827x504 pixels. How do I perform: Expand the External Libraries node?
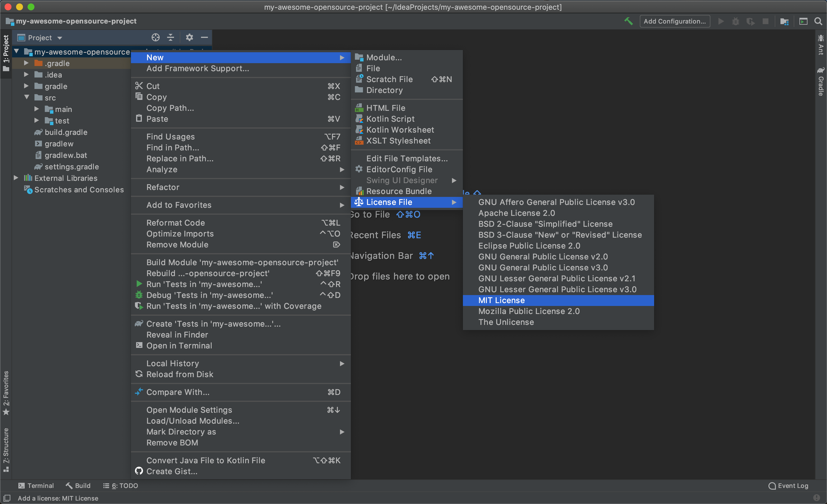coord(16,178)
